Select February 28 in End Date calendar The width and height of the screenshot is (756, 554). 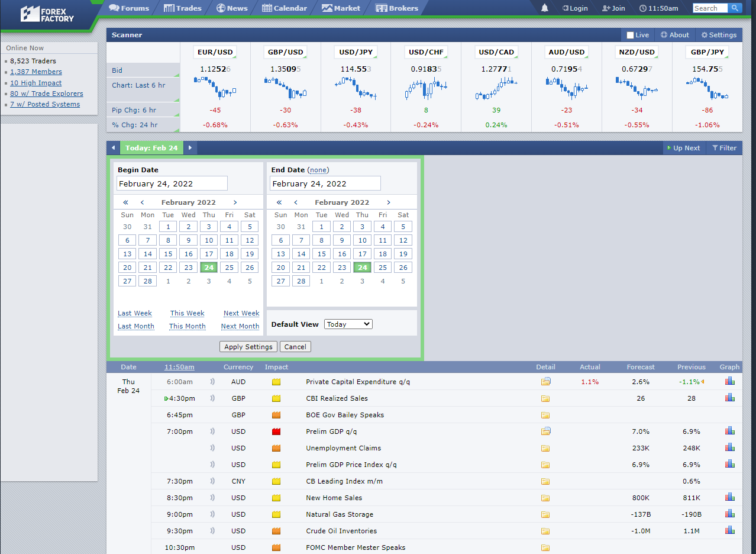(x=301, y=281)
